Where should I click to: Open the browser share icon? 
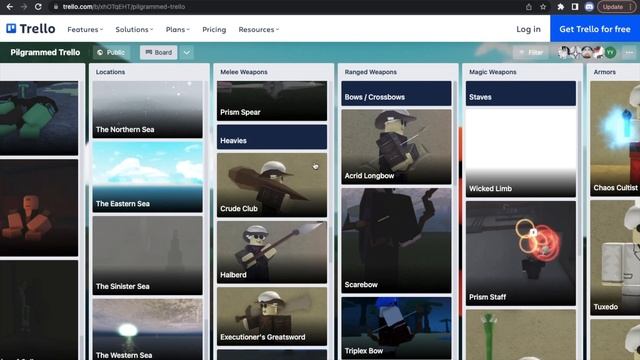tap(529, 7)
